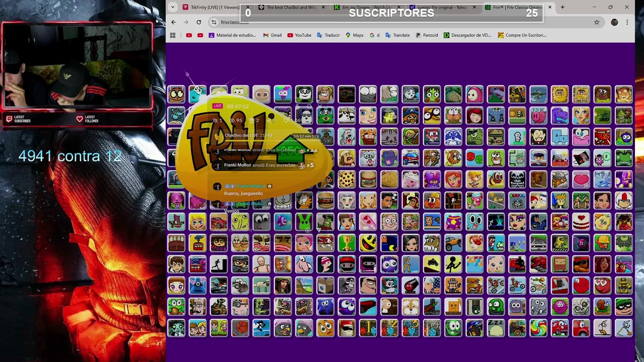The height and width of the screenshot is (362, 644).
Task: Open the Traducir bookmark
Action: tap(328, 35)
